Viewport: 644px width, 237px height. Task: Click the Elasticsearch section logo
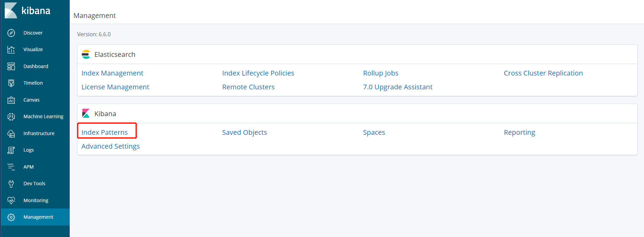pos(86,55)
